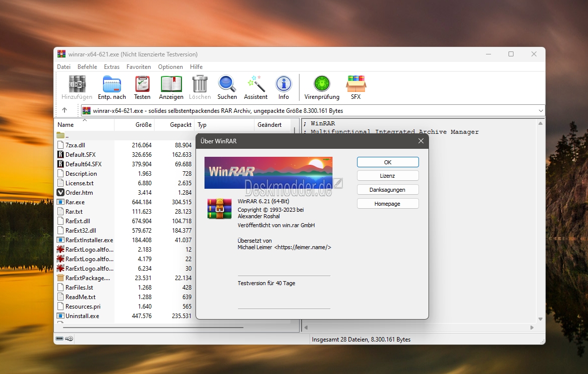Open the Optionen menu
The image size is (588, 374).
(170, 66)
